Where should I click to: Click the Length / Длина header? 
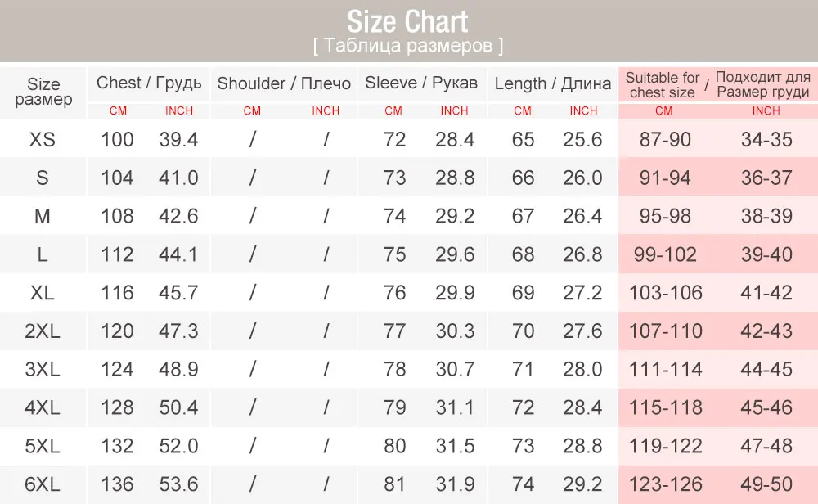[x=553, y=83]
